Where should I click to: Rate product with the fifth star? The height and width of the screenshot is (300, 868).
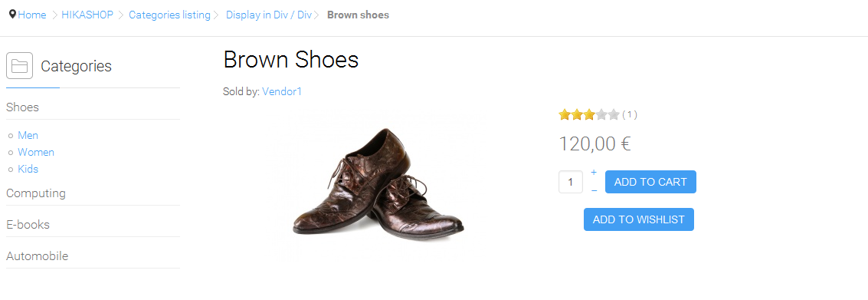coord(614,115)
